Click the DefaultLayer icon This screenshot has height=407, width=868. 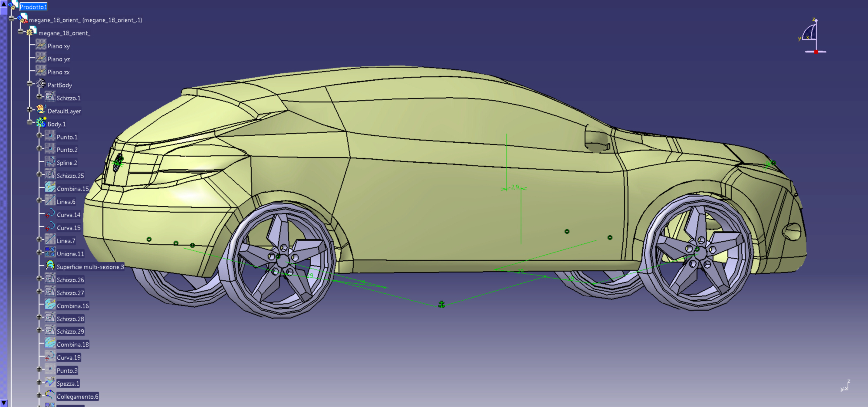tap(41, 110)
